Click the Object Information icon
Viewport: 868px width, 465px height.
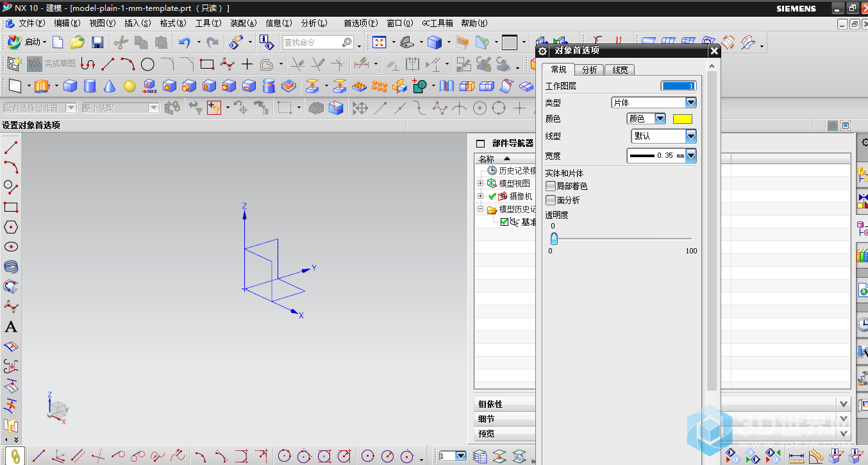coord(267,42)
